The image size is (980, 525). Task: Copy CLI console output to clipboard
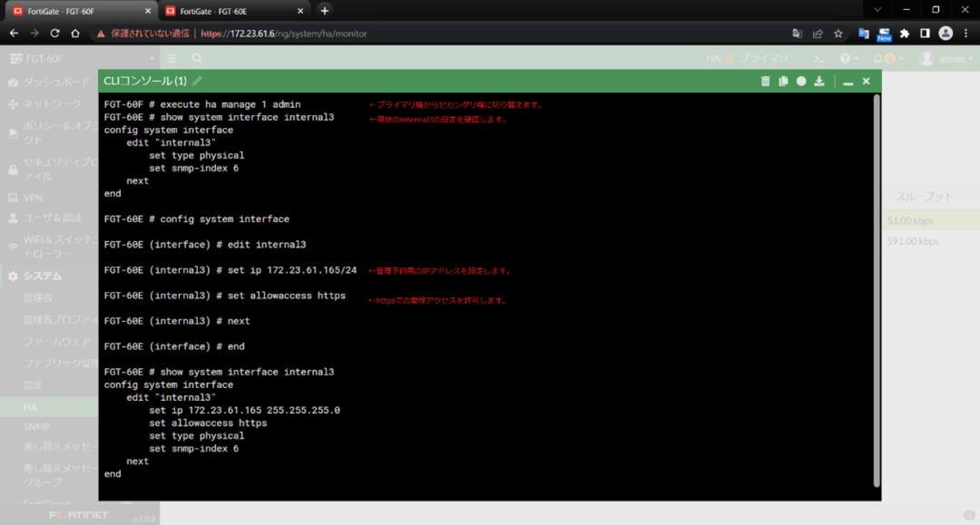coord(783,82)
